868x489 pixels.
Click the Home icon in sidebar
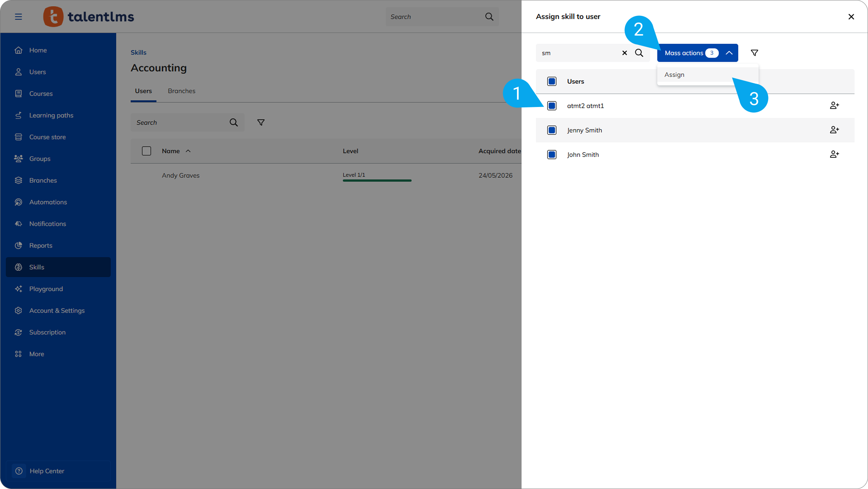18,50
